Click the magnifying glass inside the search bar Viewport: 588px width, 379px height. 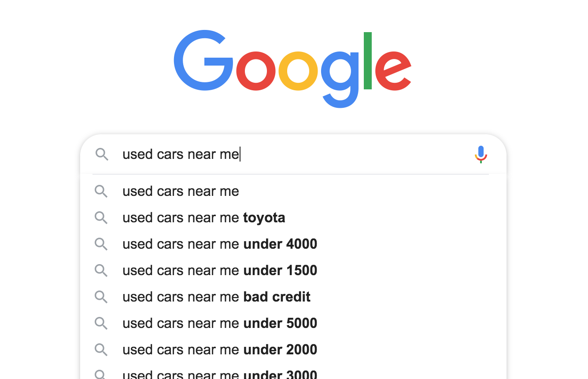click(102, 155)
